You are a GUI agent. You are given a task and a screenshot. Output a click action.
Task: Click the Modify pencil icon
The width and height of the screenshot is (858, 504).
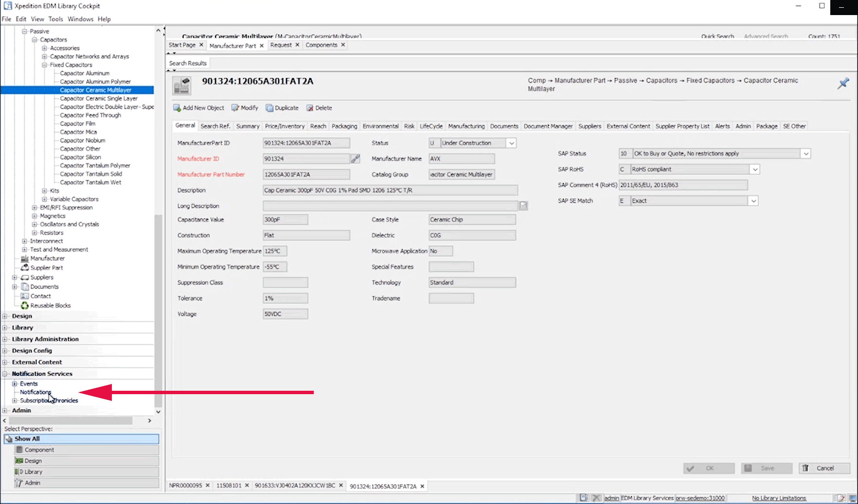click(235, 108)
